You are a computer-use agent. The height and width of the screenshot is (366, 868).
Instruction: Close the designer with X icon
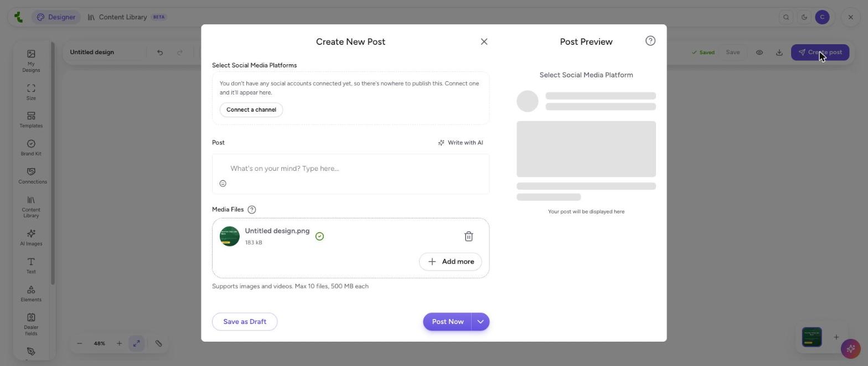(x=851, y=17)
